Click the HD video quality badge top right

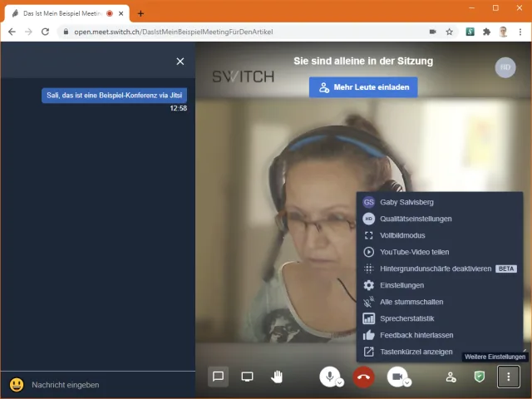click(505, 67)
